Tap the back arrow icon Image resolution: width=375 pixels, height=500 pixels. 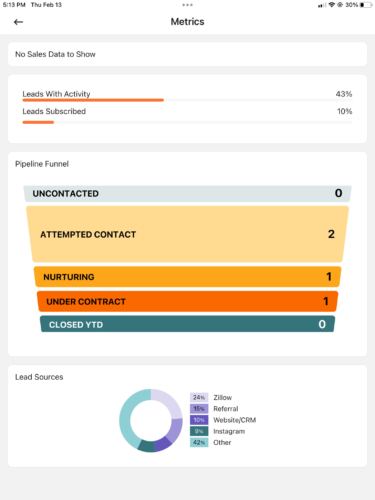coord(18,22)
